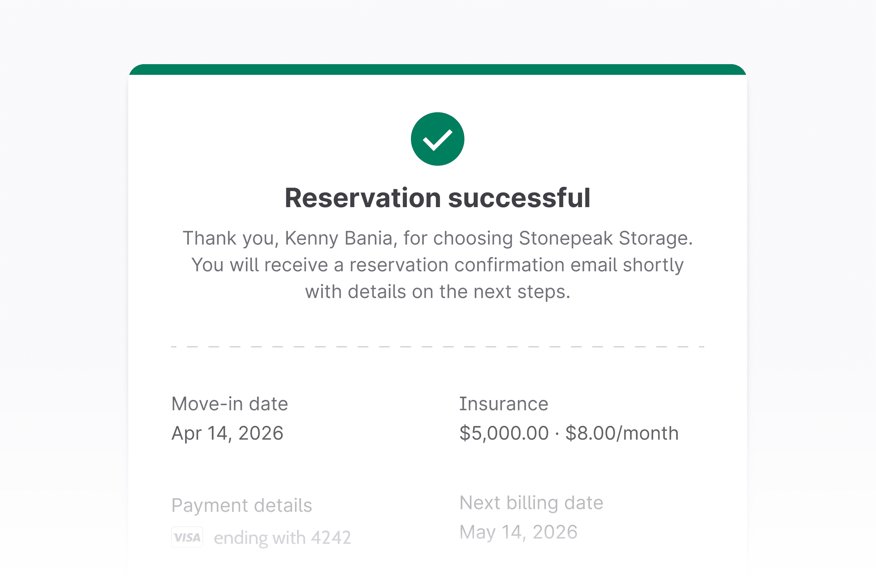Screen dimensions: 876x588
Task: Click the "Reservation successful" heading
Action: 437,198
